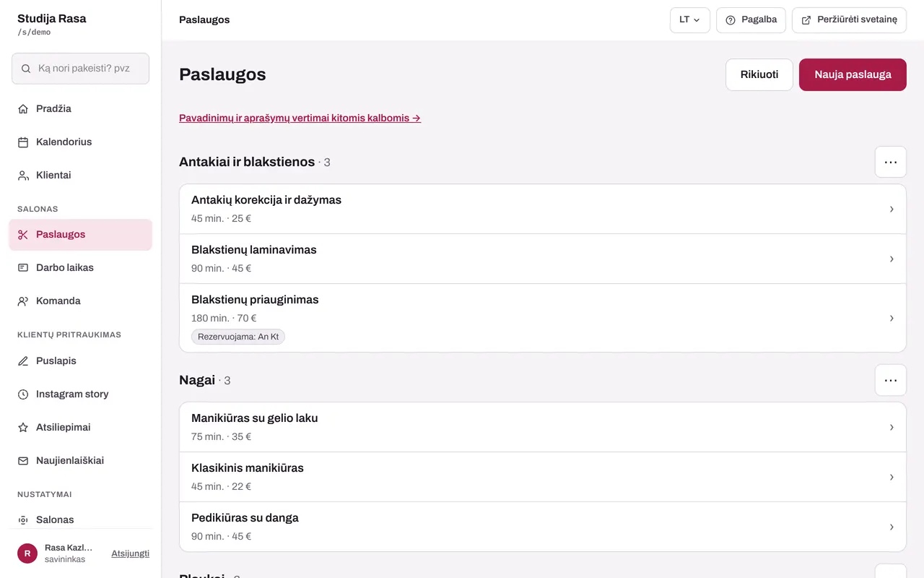Viewport: 924px width, 578px height.
Task: Click the 'Rezervuojama: An Kt' tag
Action: [238, 337]
